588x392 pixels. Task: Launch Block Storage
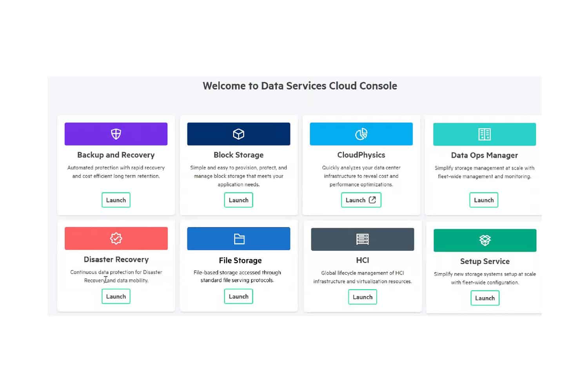tap(238, 200)
